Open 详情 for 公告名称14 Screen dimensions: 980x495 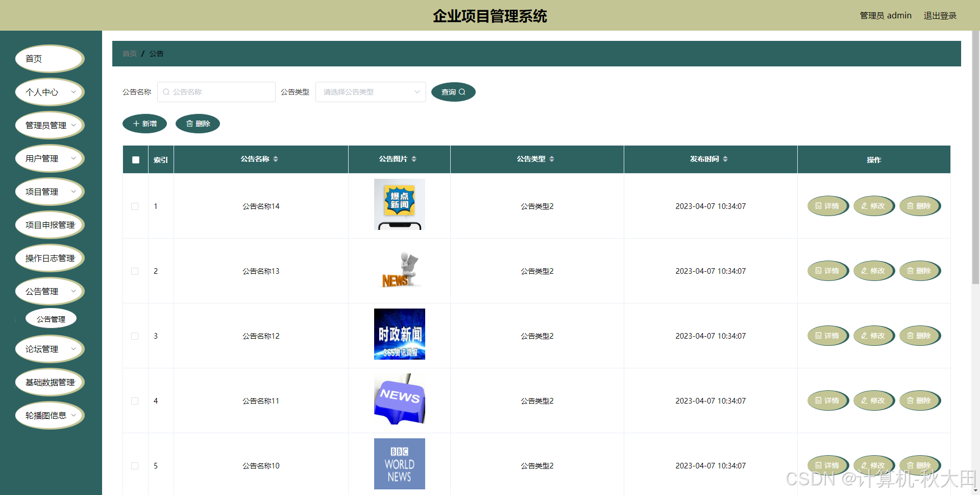[x=827, y=206]
